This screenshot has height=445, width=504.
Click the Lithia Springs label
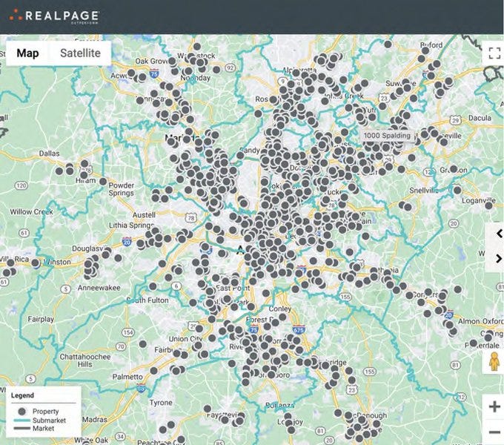click(x=131, y=225)
